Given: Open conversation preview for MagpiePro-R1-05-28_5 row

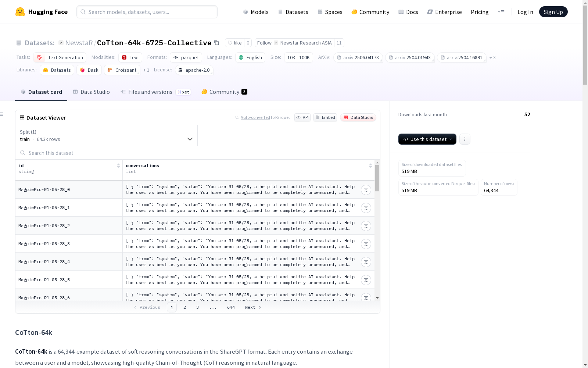Looking at the screenshot, I should point(366,280).
